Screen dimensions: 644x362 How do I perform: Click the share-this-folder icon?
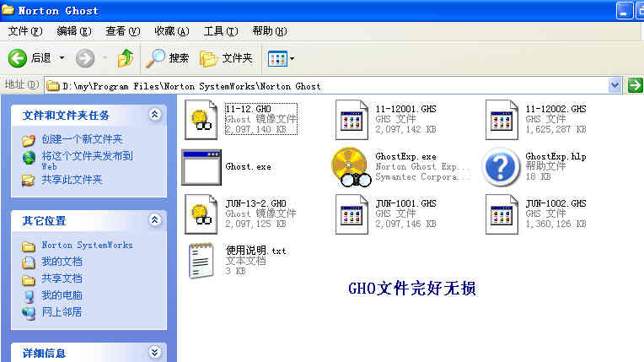(x=28, y=180)
